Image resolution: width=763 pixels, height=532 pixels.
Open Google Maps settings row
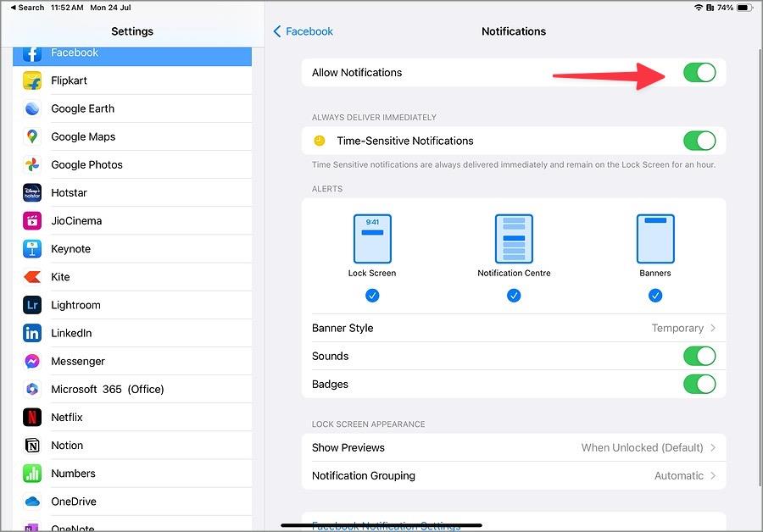[x=132, y=136]
